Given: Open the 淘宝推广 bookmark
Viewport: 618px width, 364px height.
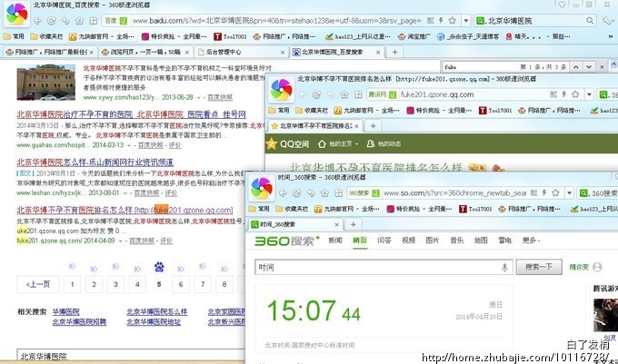Looking at the screenshot, I should (414, 36).
